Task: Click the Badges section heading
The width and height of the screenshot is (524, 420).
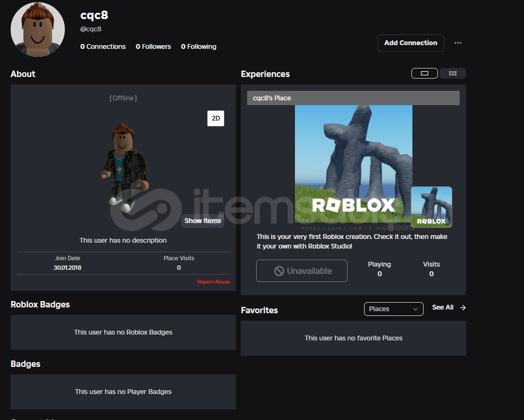Action: click(x=26, y=364)
